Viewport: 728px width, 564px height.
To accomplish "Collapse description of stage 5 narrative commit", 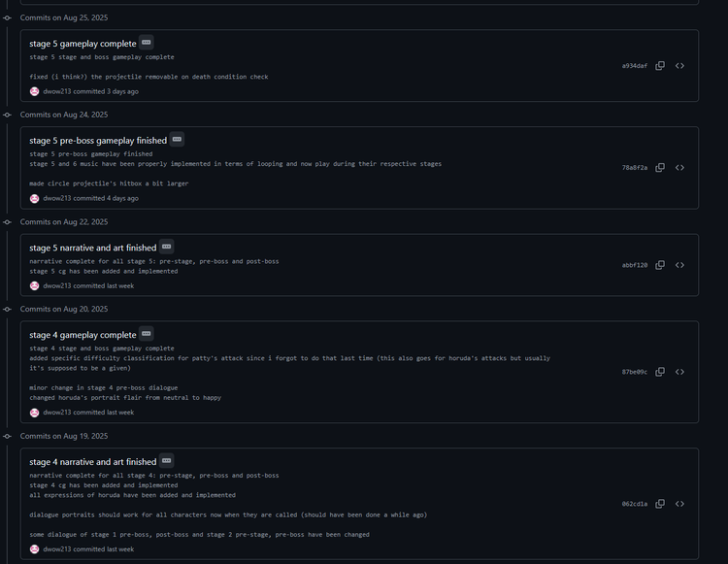I will 167,247.
